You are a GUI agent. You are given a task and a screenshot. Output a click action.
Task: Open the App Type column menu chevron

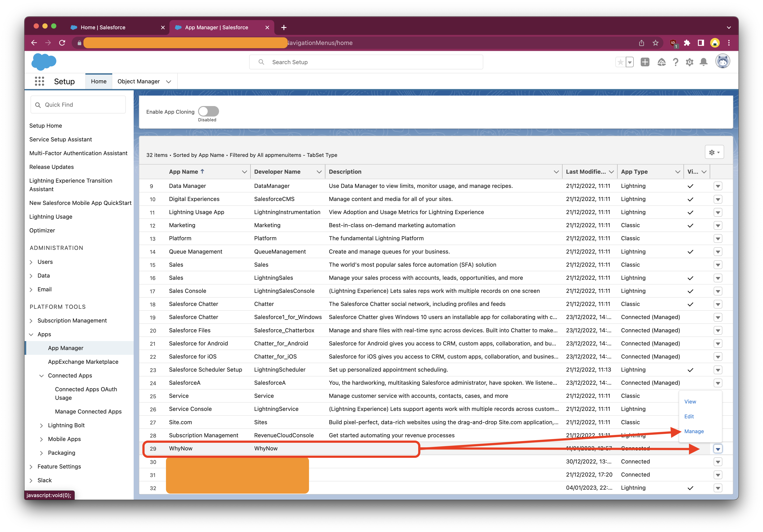tap(677, 172)
